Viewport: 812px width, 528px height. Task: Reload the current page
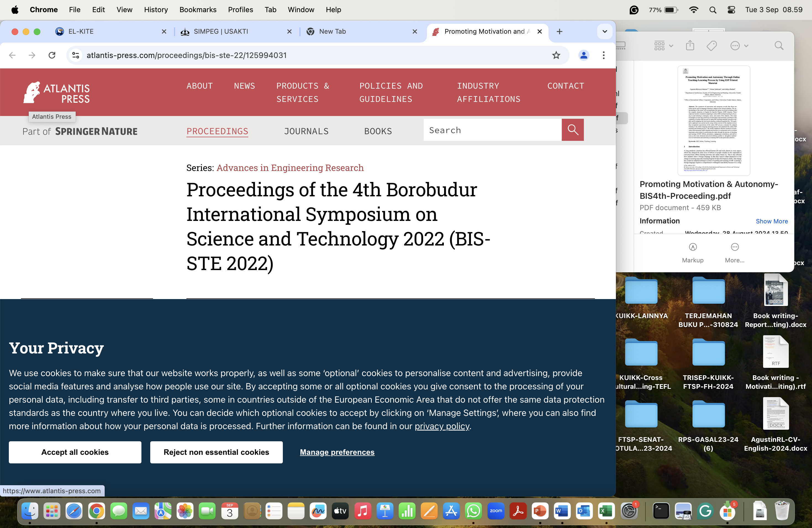tap(52, 55)
